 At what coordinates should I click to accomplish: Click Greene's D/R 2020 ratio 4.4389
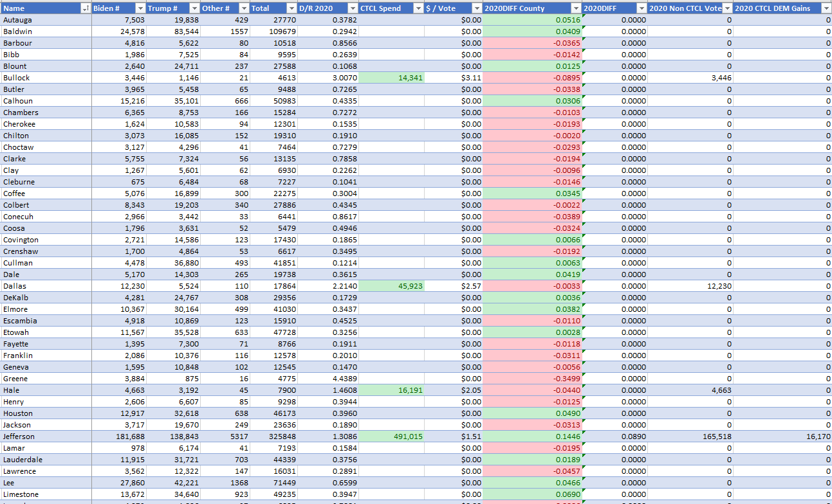click(x=328, y=379)
